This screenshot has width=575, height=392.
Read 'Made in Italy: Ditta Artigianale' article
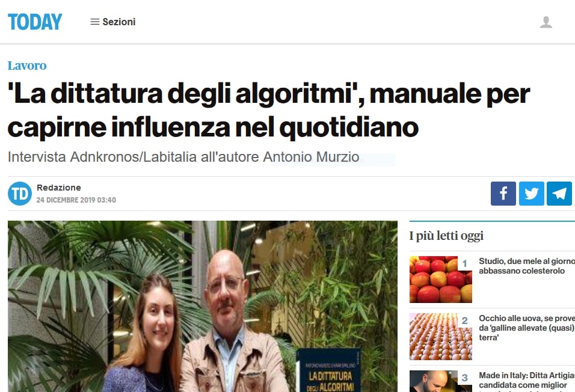point(527,381)
